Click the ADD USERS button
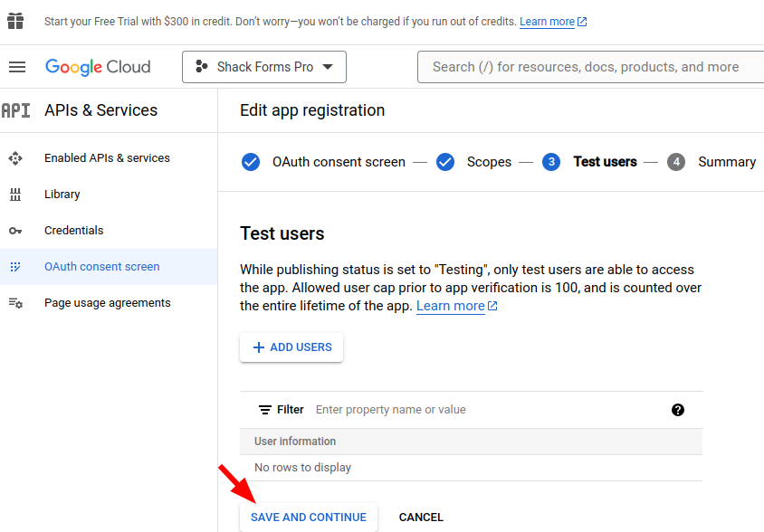 [x=291, y=347]
